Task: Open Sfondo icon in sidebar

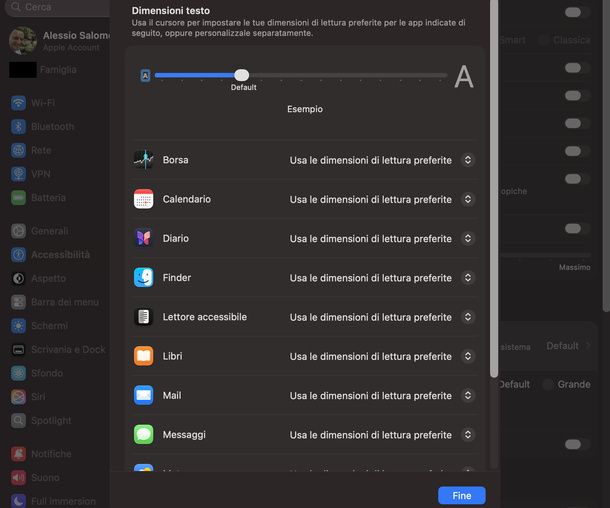Action: point(18,373)
